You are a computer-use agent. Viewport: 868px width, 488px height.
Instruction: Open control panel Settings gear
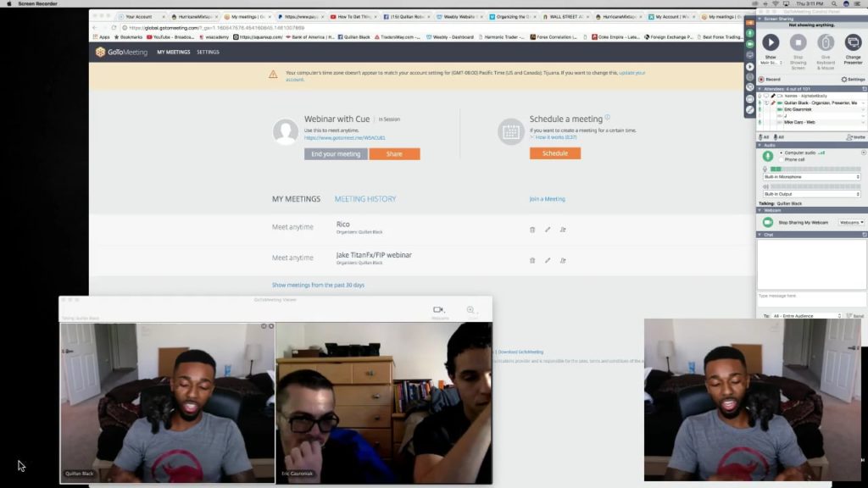[x=853, y=79]
